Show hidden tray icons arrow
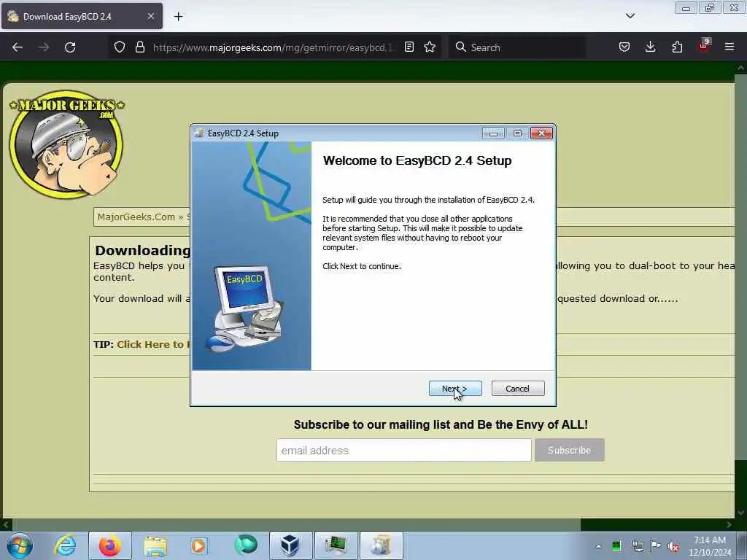747x560 pixels. (598, 546)
